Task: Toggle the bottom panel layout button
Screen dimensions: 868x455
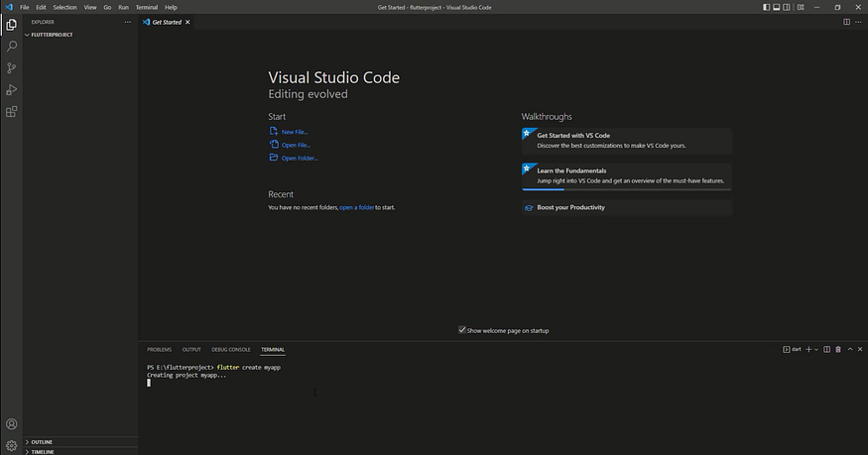Action: click(779, 7)
